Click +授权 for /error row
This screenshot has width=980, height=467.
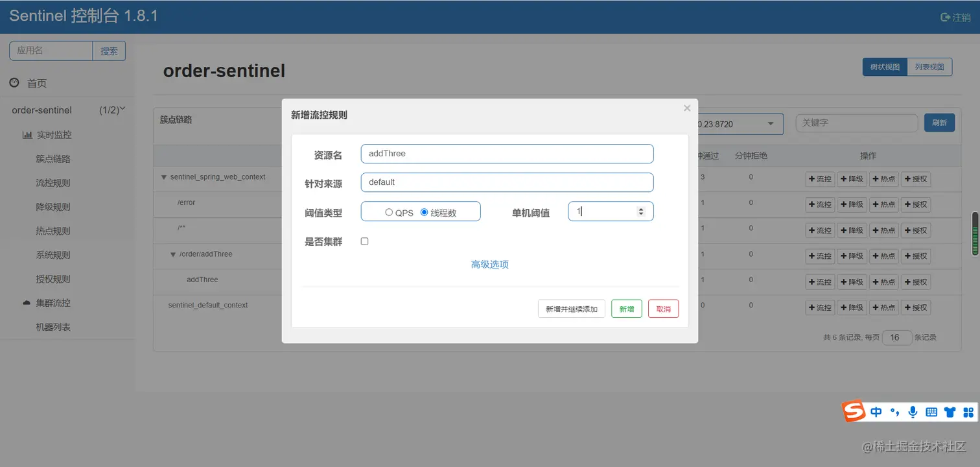coord(915,204)
